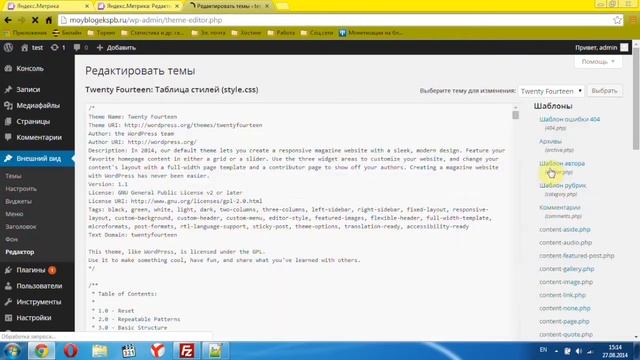Open the Заголовок submenu item
Viewport: 640px width, 360px height.
[21, 227]
